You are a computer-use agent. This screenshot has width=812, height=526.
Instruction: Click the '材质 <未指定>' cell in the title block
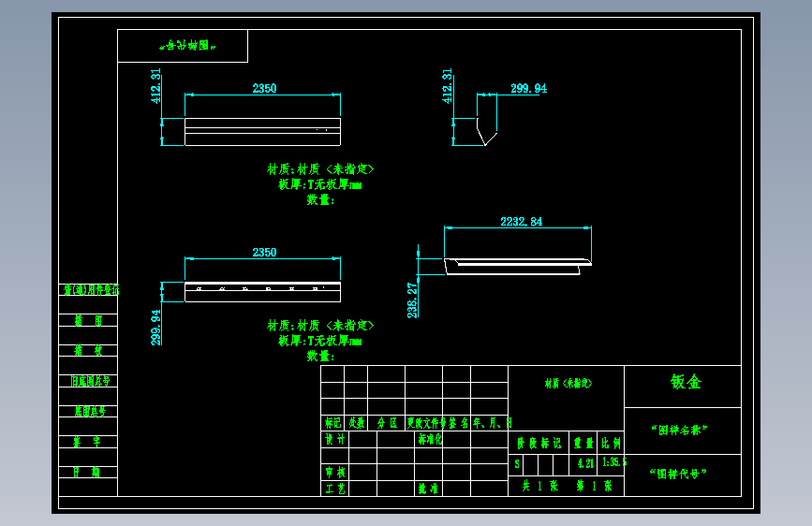click(568, 383)
